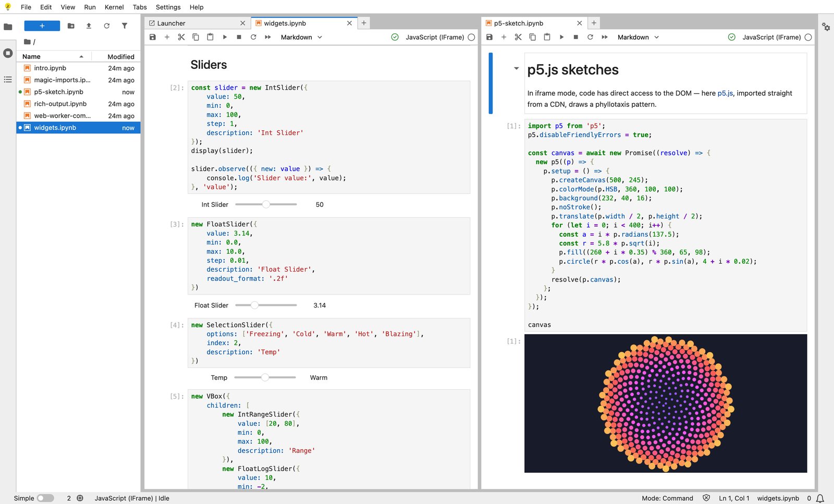Open notifications bell in status bar
The height and width of the screenshot is (504, 834).
point(820,498)
